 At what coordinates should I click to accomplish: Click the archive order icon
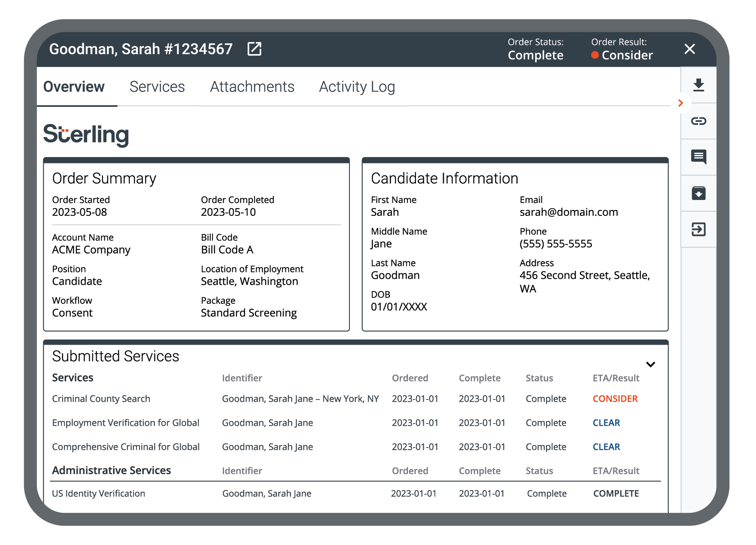(x=698, y=193)
